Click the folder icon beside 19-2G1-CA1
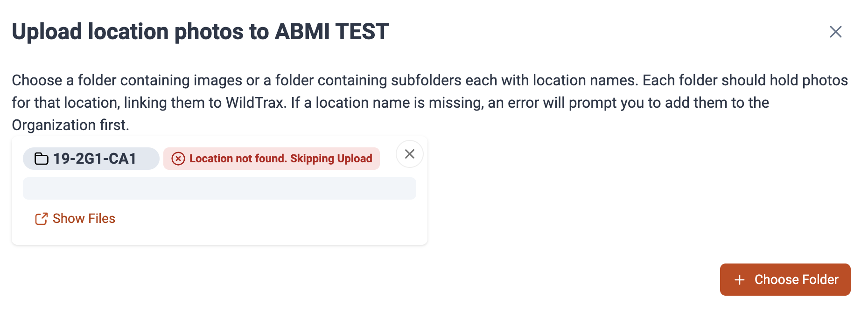The image size is (868, 319). [42, 159]
